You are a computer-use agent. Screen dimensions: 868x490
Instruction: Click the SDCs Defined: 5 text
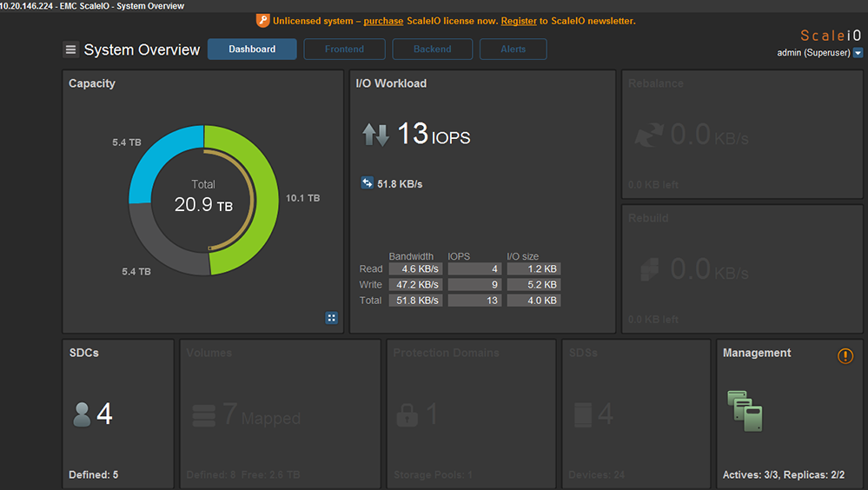coord(93,474)
